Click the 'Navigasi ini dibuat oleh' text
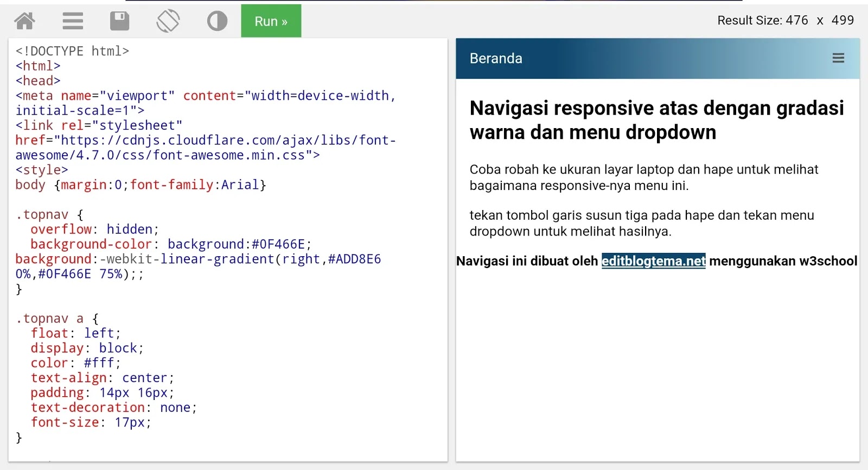 (527, 261)
